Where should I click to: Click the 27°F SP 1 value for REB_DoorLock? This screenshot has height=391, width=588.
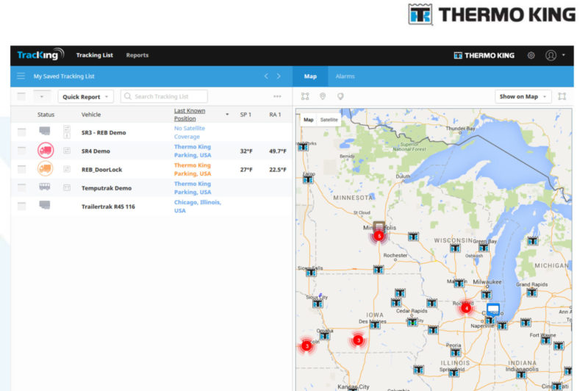[246, 170]
